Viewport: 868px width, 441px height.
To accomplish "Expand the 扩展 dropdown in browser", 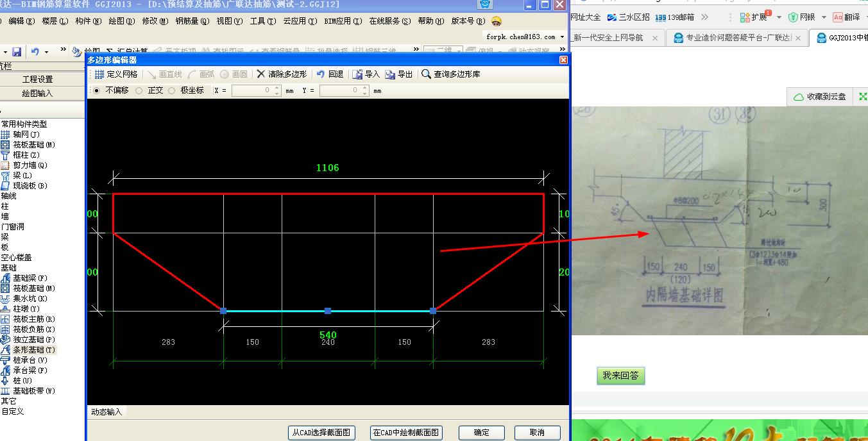I will (779, 17).
